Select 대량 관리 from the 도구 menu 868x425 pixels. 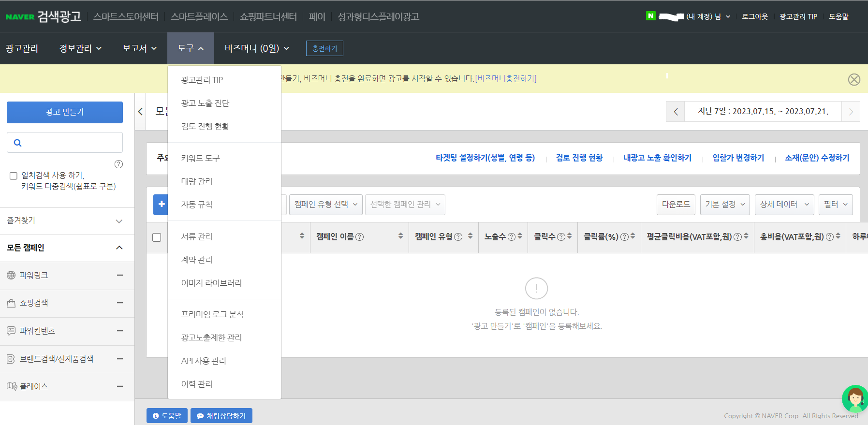197,181
